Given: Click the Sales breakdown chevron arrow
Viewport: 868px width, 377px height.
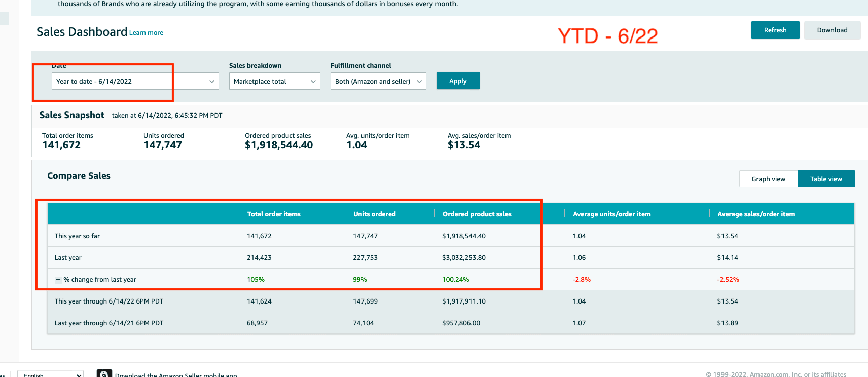Looking at the screenshot, I should tap(313, 82).
